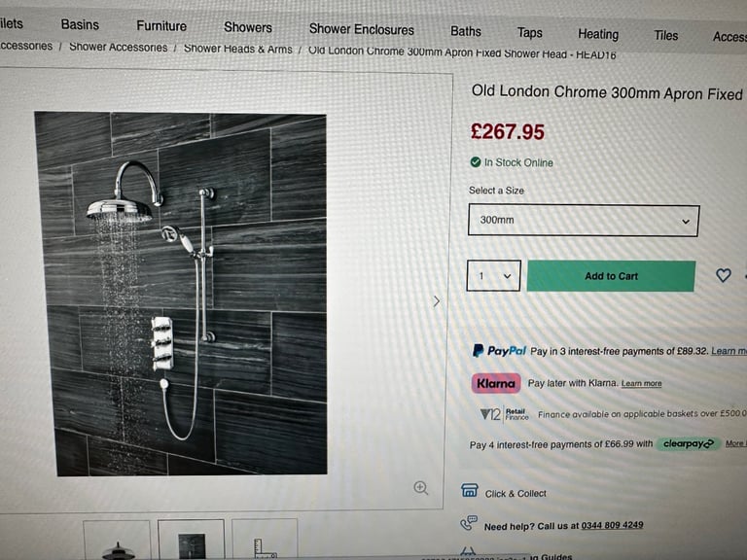Click the V12 Retail Finance logo
747x560 pixels.
tap(505, 414)
